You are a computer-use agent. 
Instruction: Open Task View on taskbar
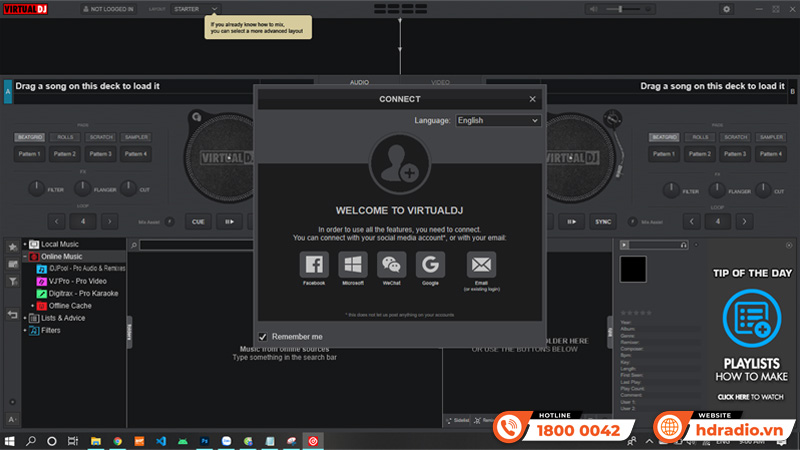click(x=73, y=441)
